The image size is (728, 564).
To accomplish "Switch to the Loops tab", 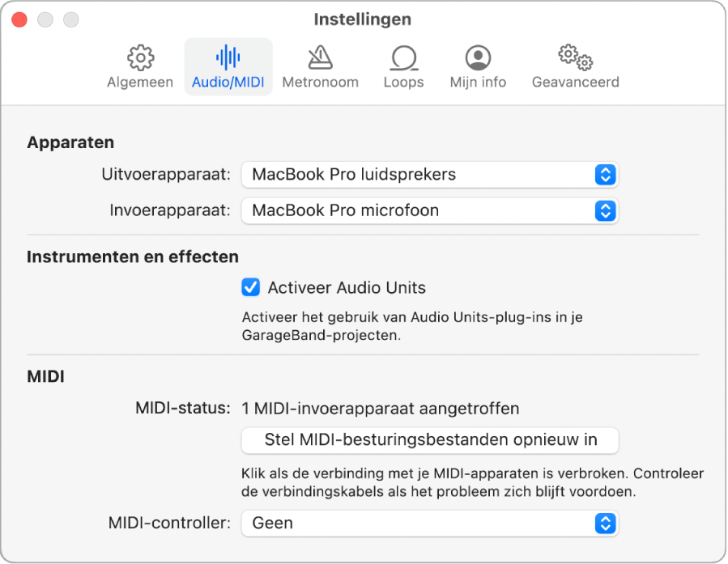I will tap(403, 66).
